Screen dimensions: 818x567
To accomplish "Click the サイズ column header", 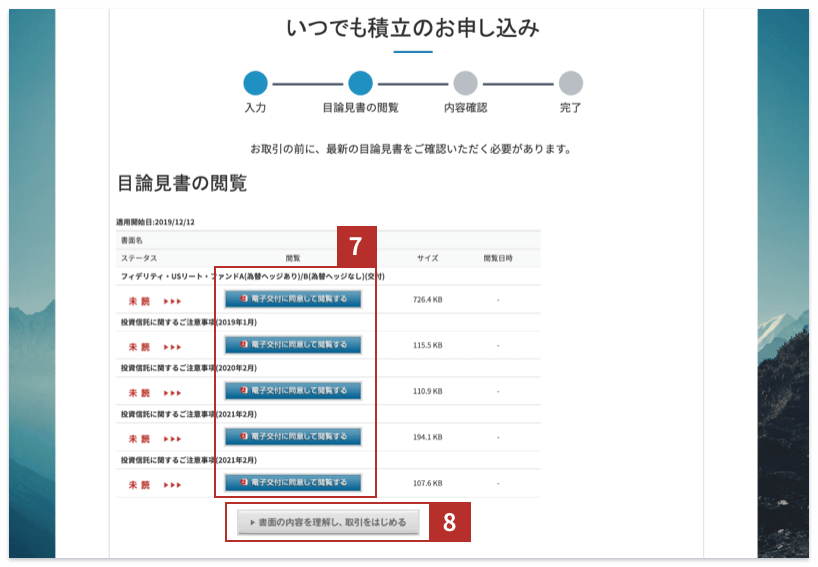I will [428, 258].
